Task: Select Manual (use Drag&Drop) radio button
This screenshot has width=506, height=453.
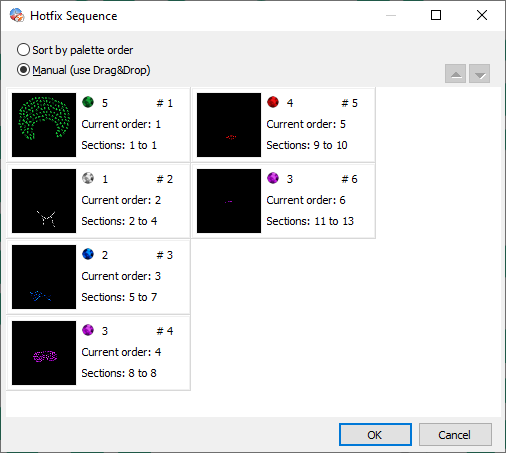Action: click(23, 70)
